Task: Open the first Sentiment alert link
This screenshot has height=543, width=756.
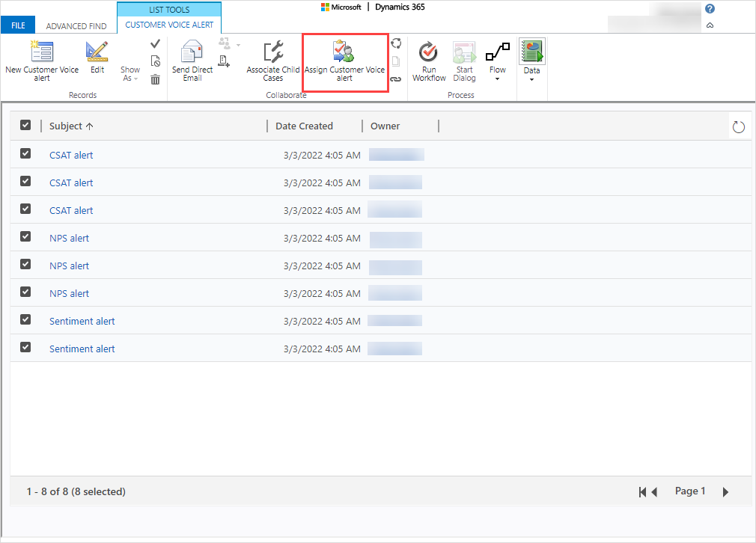Action: click(82, 322)
